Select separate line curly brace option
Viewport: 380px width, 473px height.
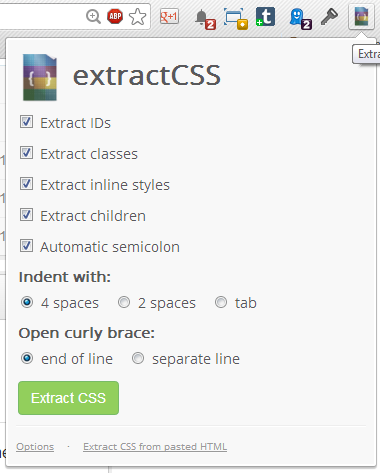point(138,358)
